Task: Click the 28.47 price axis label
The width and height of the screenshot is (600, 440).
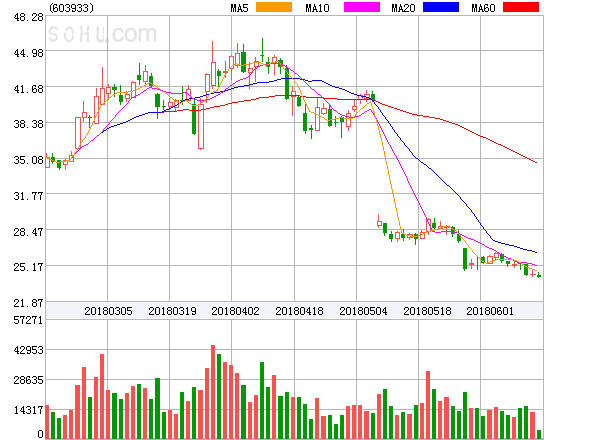Action: pyautogui.click(x=28, y=232)
